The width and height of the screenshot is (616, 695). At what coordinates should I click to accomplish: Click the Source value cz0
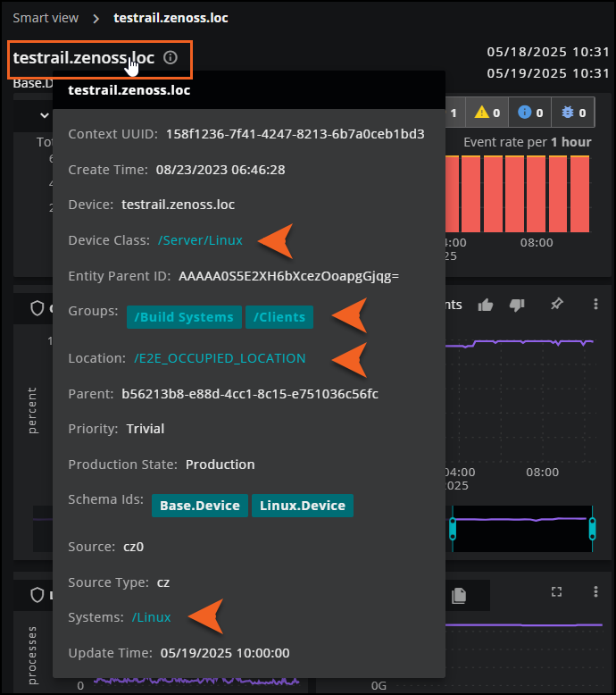133,547
